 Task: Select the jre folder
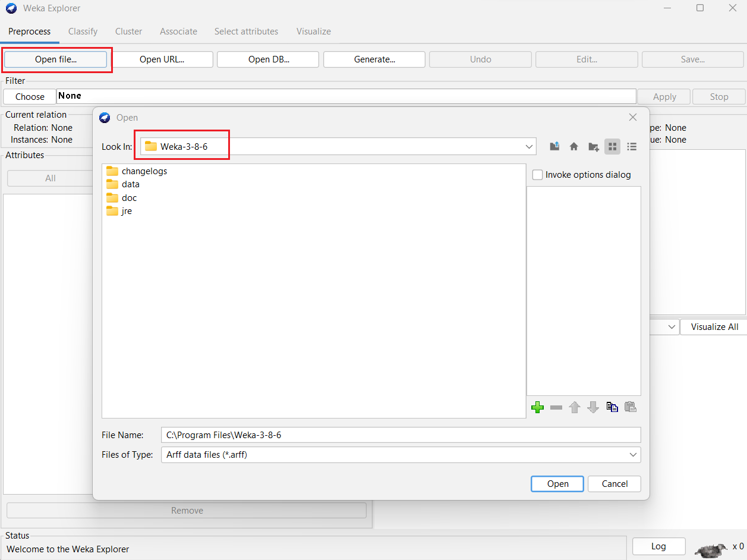pyautogui.click(x=119, y=211)
